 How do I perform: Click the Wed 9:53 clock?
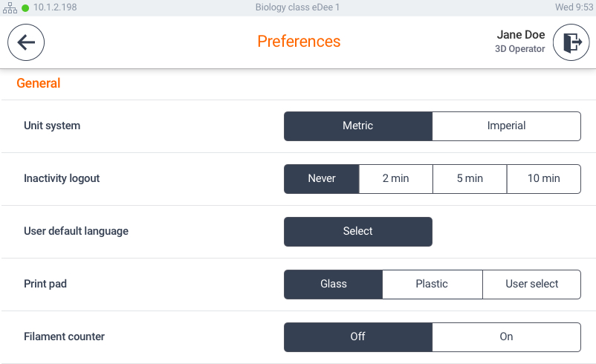click(x=574, y=7)
